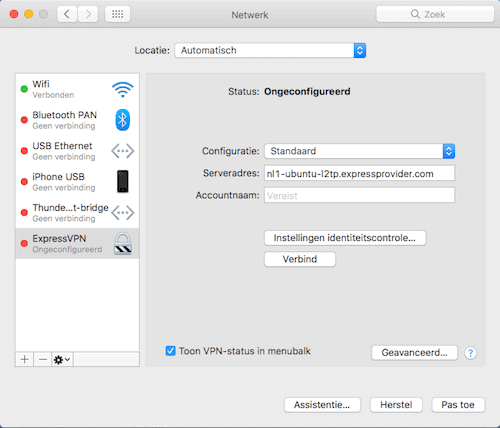This screenshot has width=500, height=428.
Task: Click the Bluetooth PAN icon
Action: click(x=123, y=120)
